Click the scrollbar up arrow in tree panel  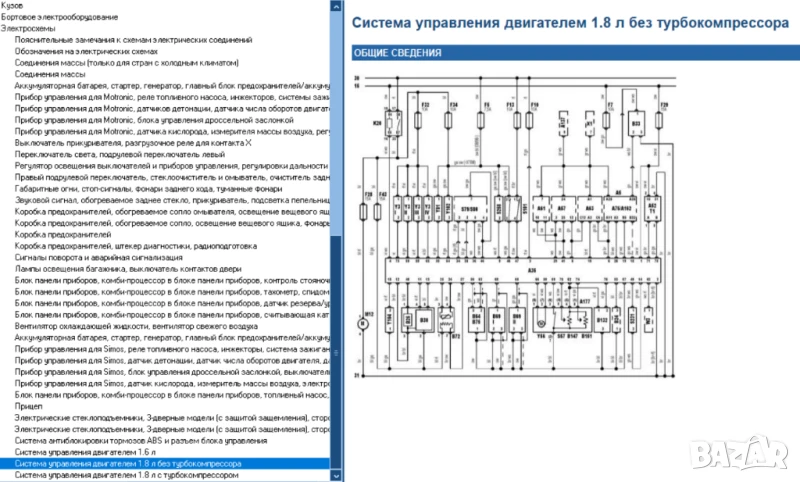click(337, 6)
